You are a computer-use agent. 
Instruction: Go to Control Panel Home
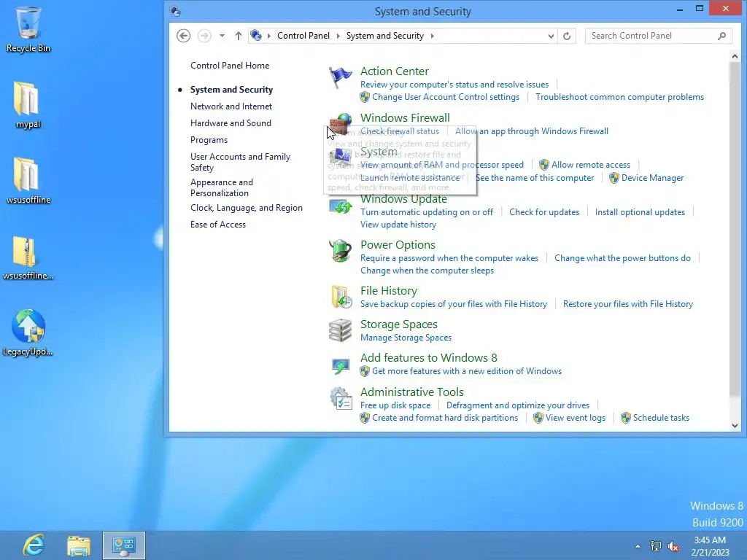[x=230, y=66]
